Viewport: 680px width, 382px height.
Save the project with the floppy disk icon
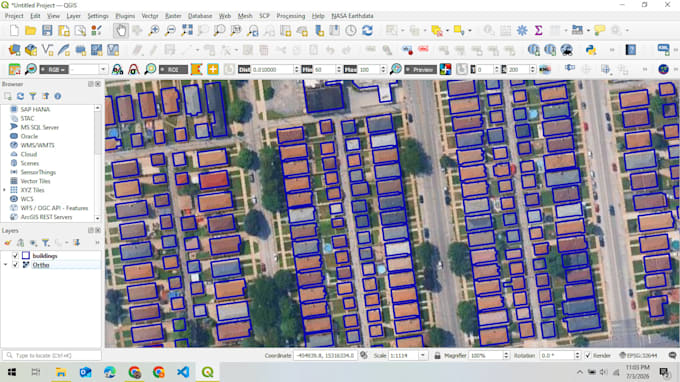tap(47, 30)
